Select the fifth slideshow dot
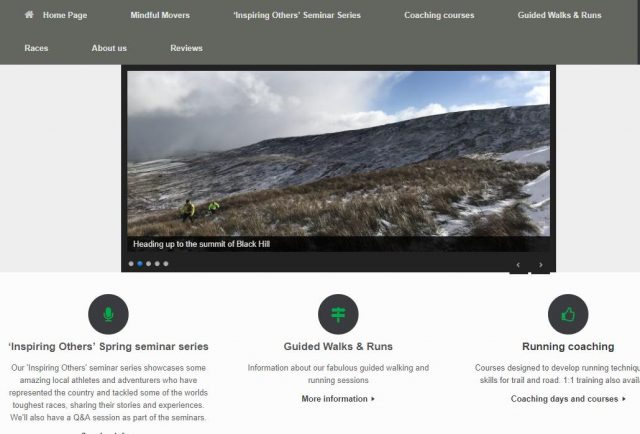The height and width of the screenshot is (434, 640). click(166, 264)
